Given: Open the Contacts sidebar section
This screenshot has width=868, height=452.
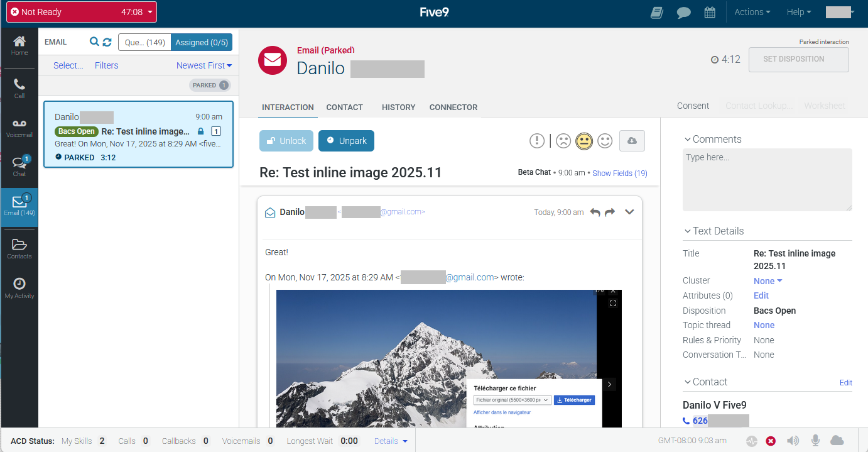Looking at the screenshot, I should (x=19, y=249).
